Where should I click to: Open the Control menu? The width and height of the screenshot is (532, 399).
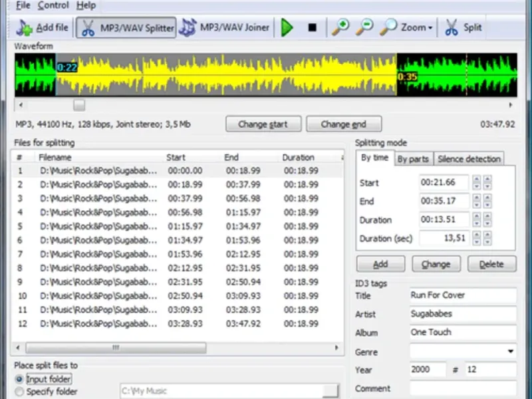coord(53,5)
